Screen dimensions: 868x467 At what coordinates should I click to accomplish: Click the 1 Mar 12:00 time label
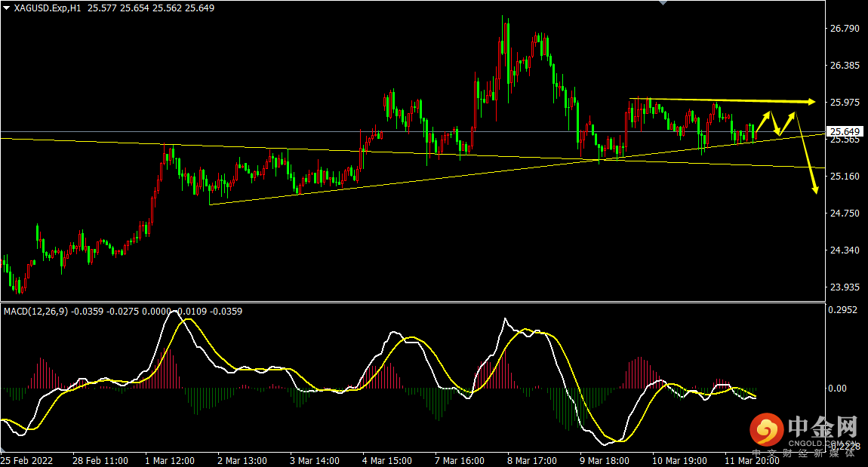(170, 460)
